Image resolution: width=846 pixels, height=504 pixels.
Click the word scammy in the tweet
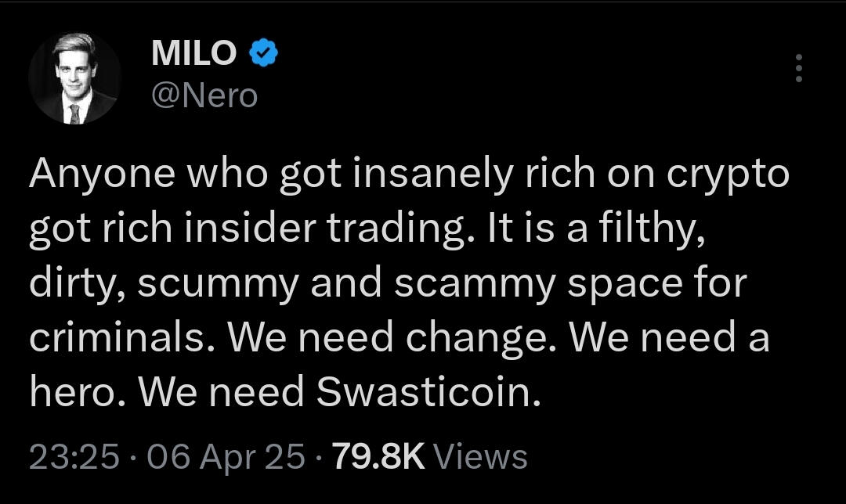point(474,284)
